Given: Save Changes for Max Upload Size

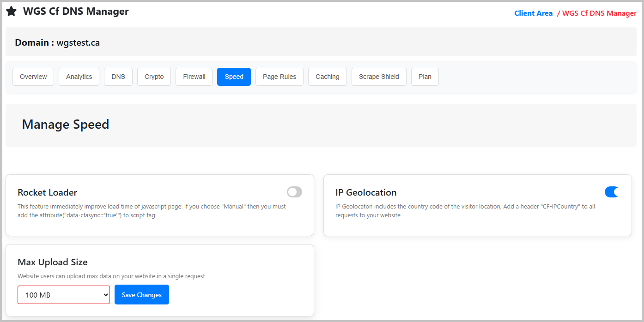Looking at the screenshot, I should click(141, 294).
